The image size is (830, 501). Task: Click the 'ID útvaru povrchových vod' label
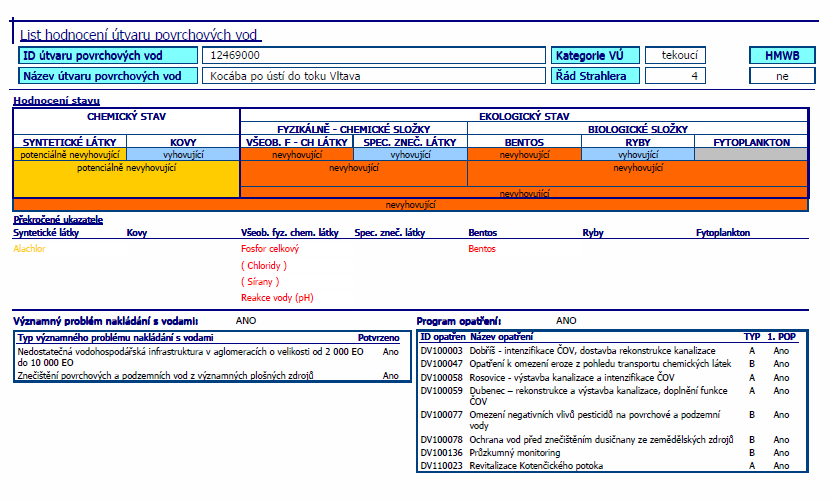point(108,55)
